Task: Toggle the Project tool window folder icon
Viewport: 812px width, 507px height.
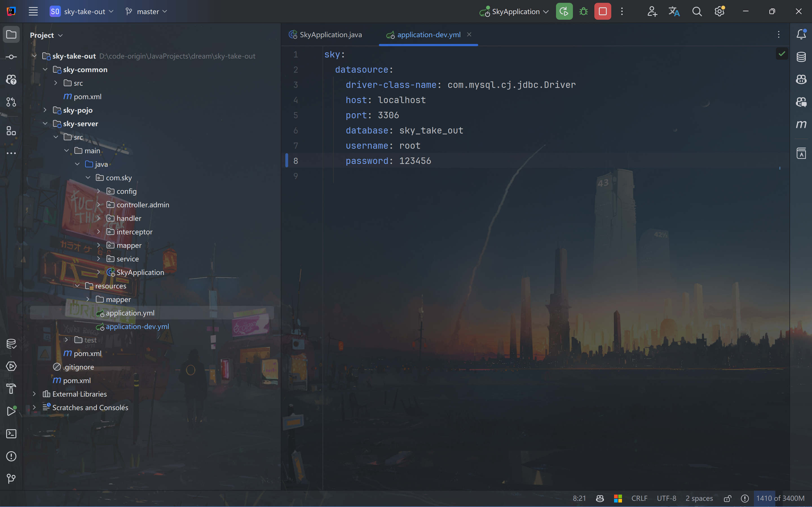Action: (x=11, y=34)
